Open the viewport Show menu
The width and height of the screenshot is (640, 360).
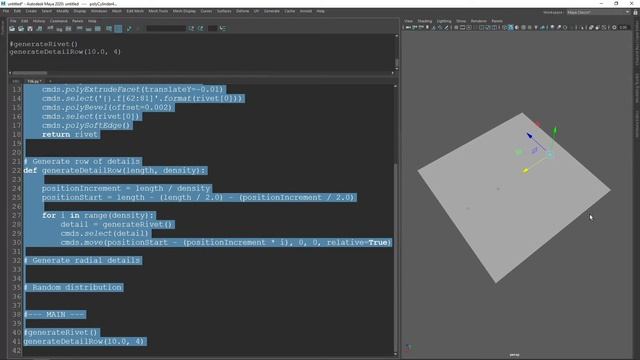click(x=461, y=21)
